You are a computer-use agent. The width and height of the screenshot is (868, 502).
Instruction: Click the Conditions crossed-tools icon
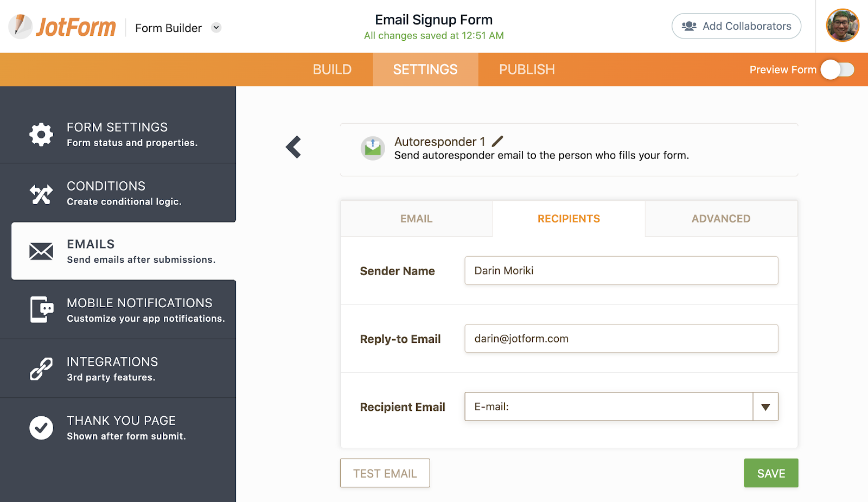point(41,194)
